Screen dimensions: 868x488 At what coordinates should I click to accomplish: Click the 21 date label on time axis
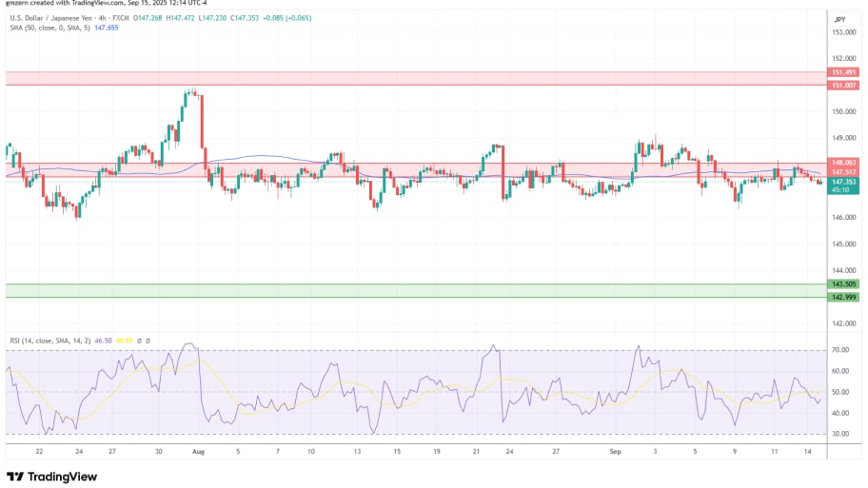click(476, 452)
